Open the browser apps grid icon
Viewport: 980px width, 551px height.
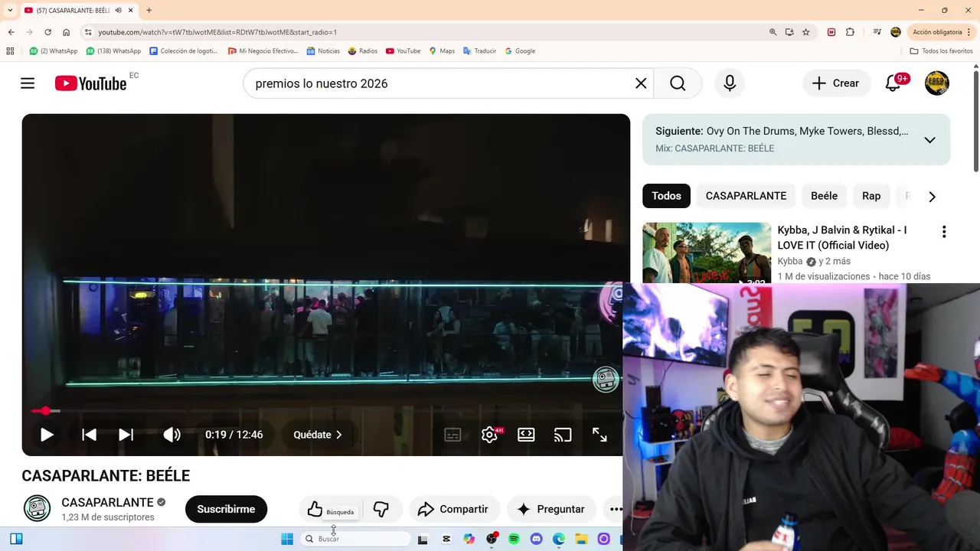click(x=10, y=51)
